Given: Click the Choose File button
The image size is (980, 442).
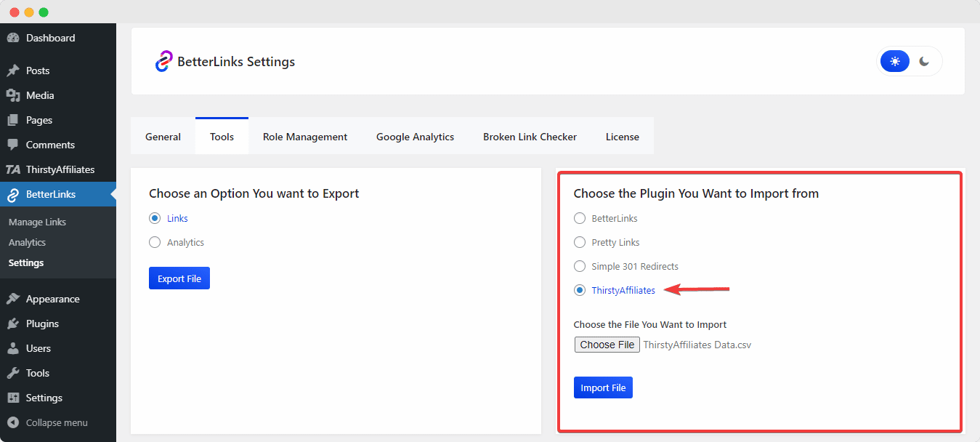Looking at the screenshot, I should [607, 345].
